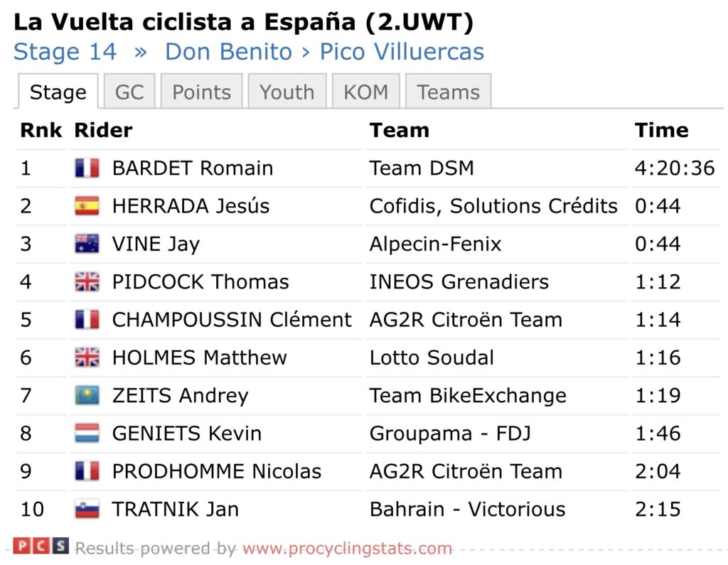This screenshot has width=728, height=565.
Task: Click the Australian flag beside VINE Jay
Action: pyautogui.click(x=87, y=244)
